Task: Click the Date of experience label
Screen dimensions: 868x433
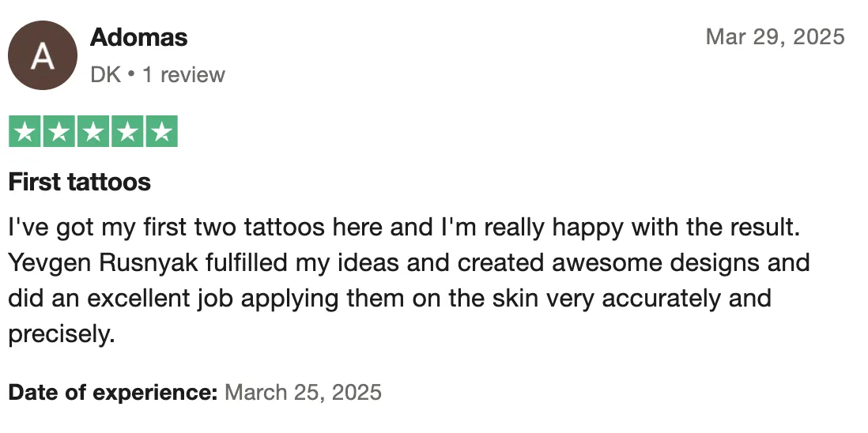Action: coord(113,392)
